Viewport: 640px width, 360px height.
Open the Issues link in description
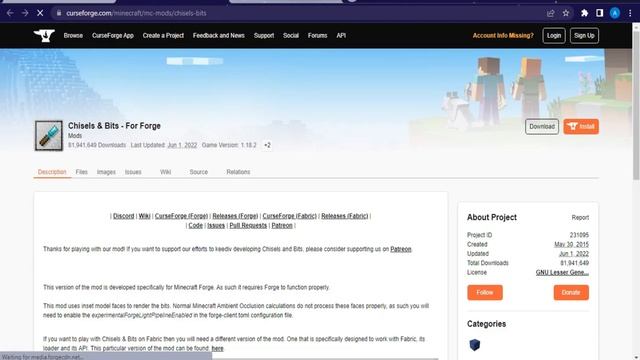216,225
